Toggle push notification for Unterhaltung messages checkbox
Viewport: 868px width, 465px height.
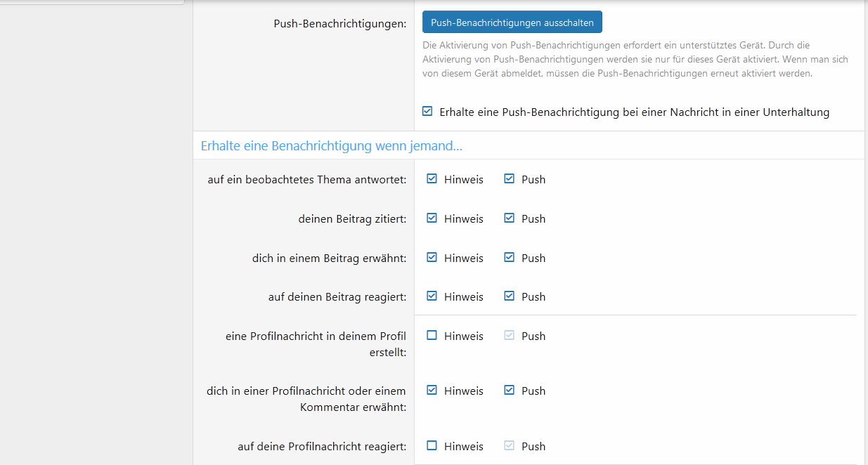[x=427, y=112]
